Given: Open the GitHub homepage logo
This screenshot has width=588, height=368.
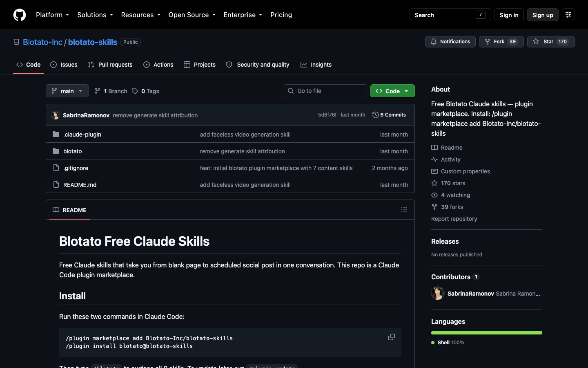Looking at the screenshot, I should tap(20, 15).
